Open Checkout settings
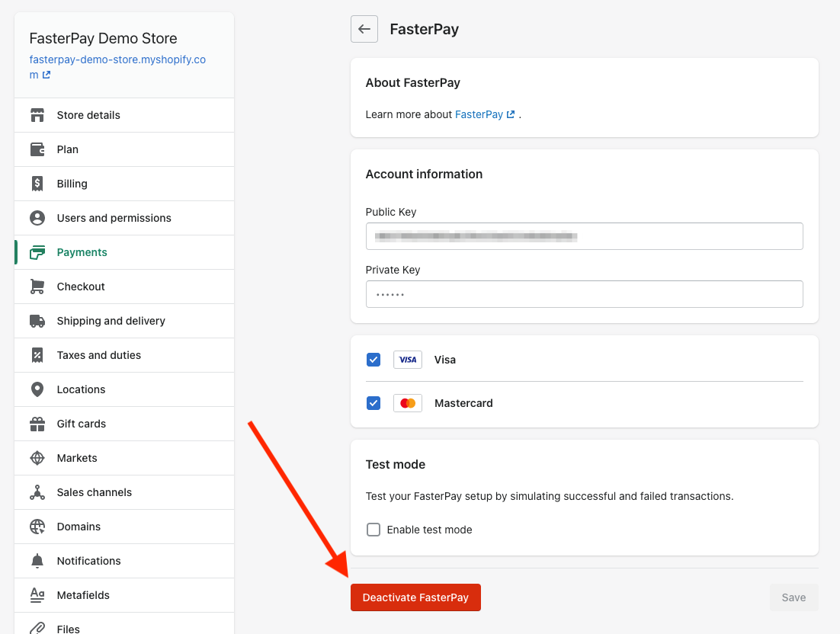This screenshot has height=634, width=840. 124,287
